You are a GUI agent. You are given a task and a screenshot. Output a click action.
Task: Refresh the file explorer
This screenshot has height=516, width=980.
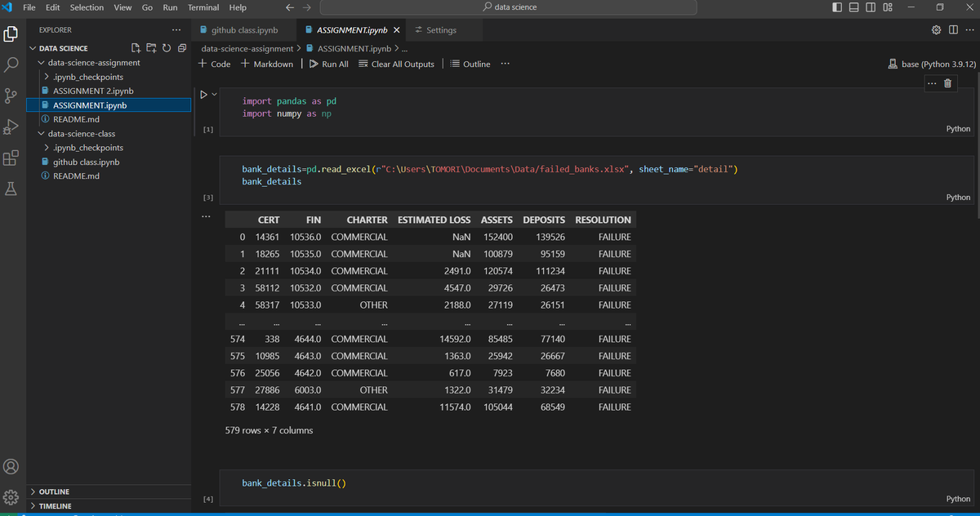(167, 48)
